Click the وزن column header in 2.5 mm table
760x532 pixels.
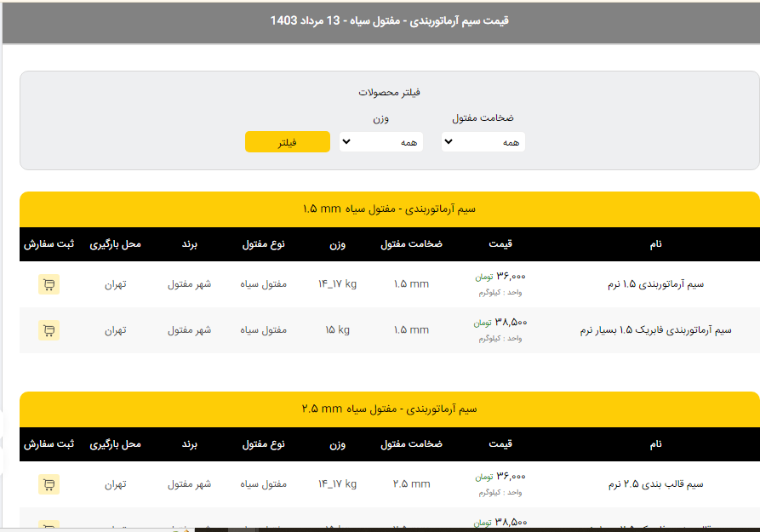(337, 444)
